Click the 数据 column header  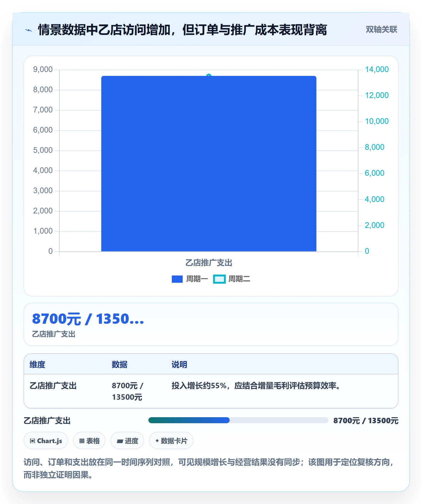(120, 364)
